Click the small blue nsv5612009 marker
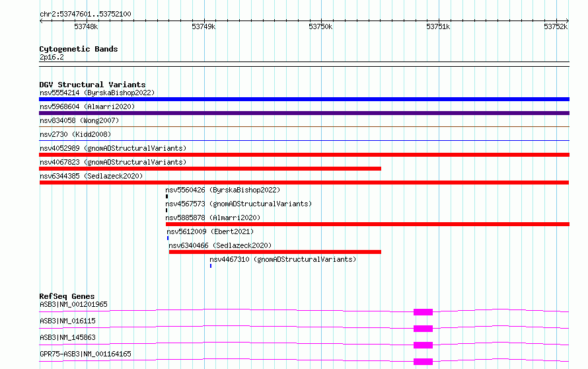 pyautogui.click(x=168, y=238)
